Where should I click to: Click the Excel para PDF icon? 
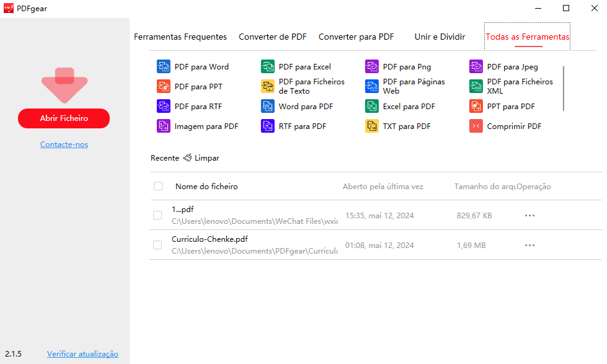tap(371, 106)
